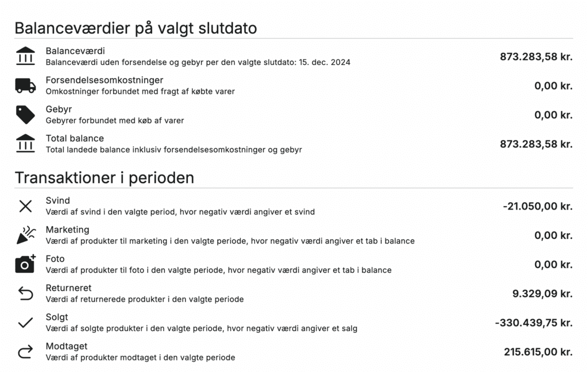This screenshot has width=588, height=372.
Task: Click the party popper Marketing icon
Action: [x=25, y=235]
